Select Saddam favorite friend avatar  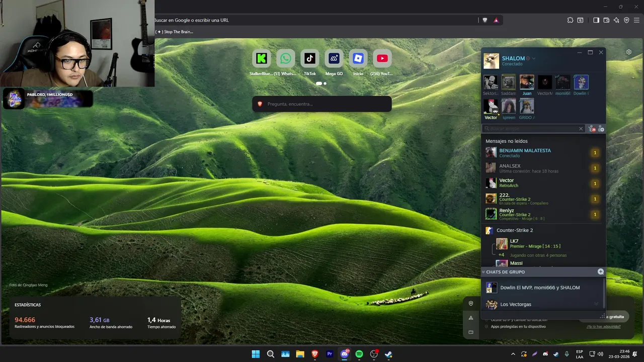509,82
